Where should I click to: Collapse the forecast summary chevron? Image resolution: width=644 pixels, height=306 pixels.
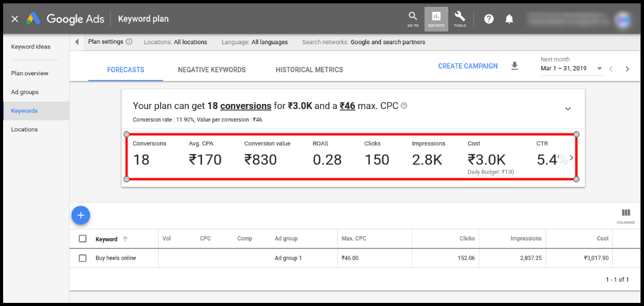[x=568, y=109]
